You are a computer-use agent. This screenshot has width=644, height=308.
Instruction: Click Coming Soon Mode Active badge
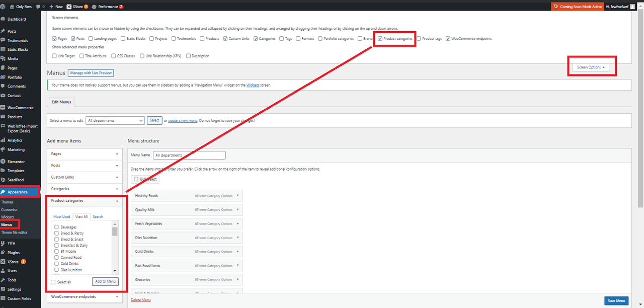pyautogui.click(x=577, y=7)
